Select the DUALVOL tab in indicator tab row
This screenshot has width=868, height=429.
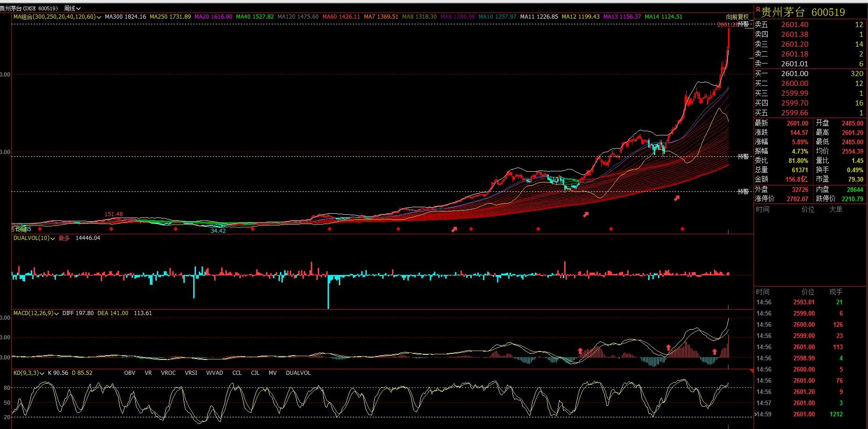298,373
